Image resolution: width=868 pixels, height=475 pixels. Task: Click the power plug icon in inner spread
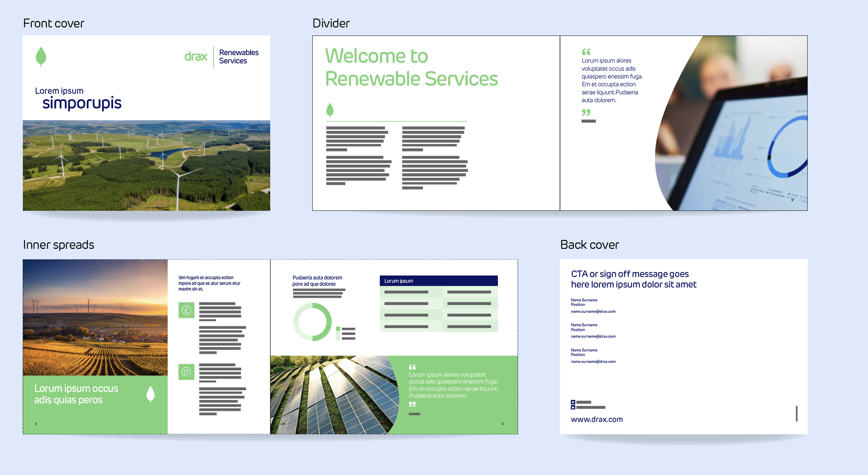[186, 372]
